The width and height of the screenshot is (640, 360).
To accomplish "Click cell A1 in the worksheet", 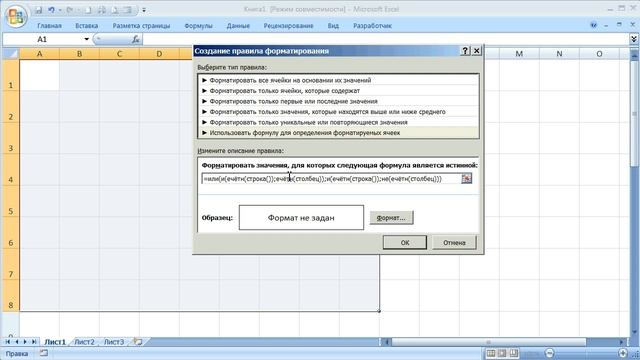I will click(40, 75).
